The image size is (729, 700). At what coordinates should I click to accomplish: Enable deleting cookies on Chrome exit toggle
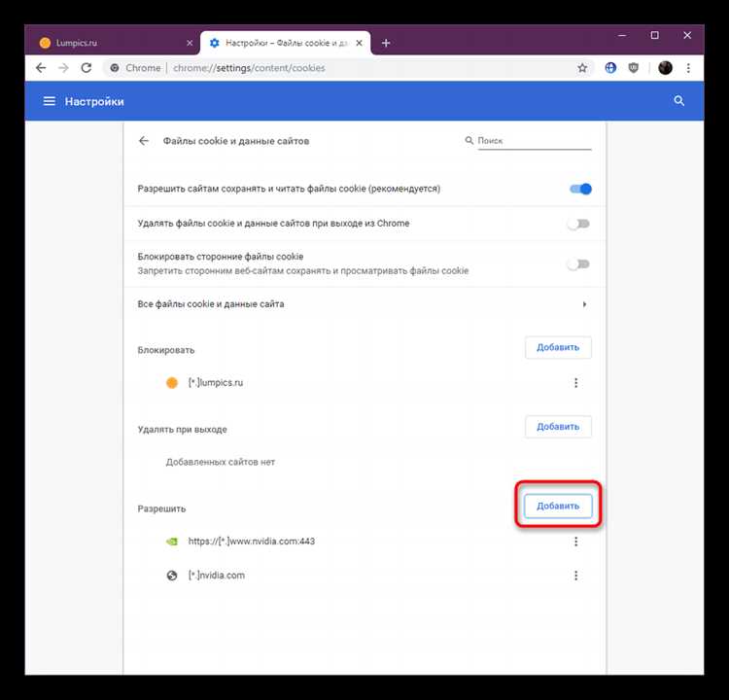(x=579, y=224)
